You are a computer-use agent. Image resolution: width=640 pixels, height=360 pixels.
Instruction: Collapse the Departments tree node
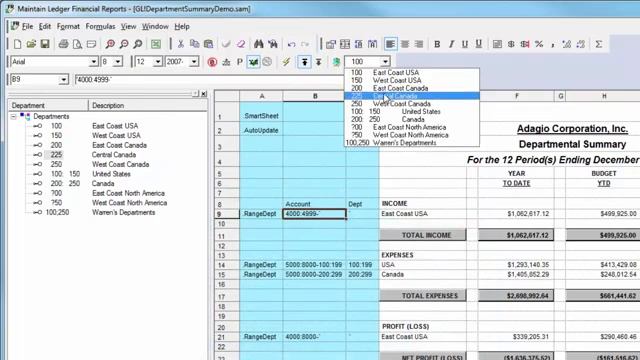pos(13,116)
